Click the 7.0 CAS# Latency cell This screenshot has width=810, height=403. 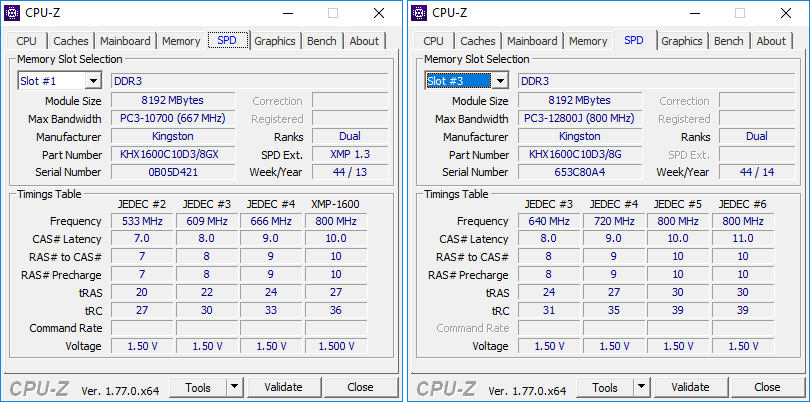point(143,239)
